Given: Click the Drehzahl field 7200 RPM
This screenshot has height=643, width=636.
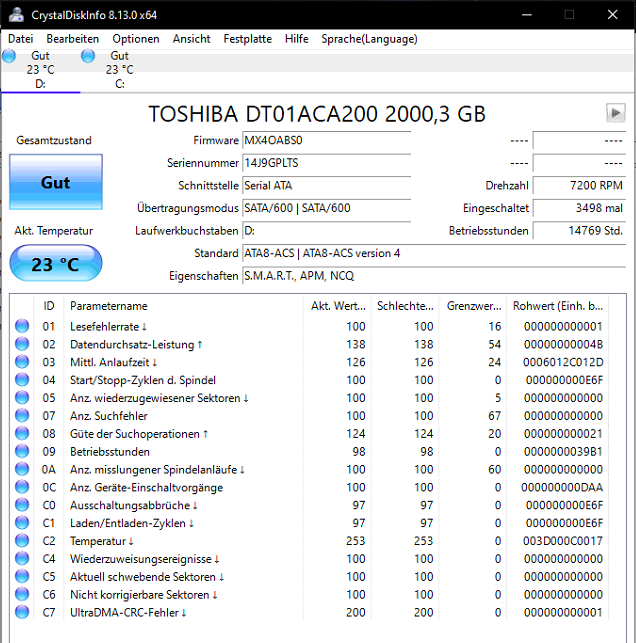Looking at the screenshot, I should click(579, 186).
